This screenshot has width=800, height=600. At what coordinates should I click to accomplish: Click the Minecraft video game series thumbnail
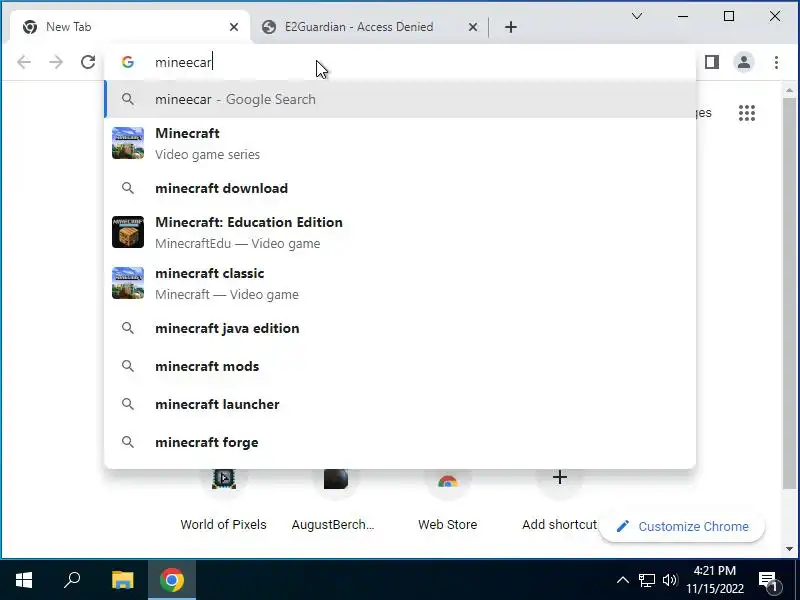click(128, 143)
